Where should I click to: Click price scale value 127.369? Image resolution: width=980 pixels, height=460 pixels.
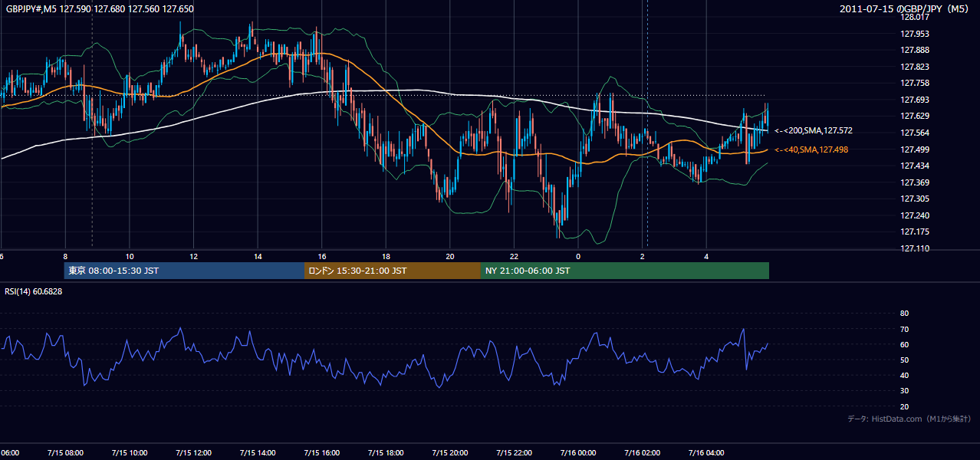click(916, 182)
